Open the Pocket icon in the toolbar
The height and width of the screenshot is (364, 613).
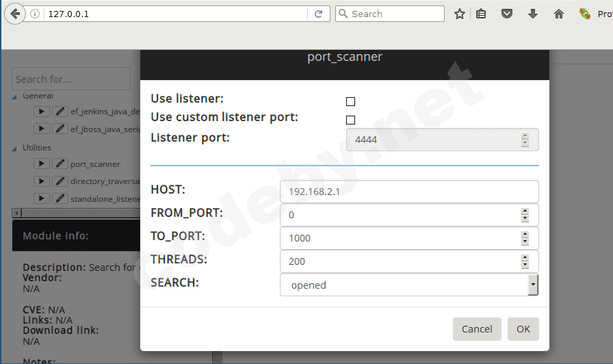[x=507, y=14]
